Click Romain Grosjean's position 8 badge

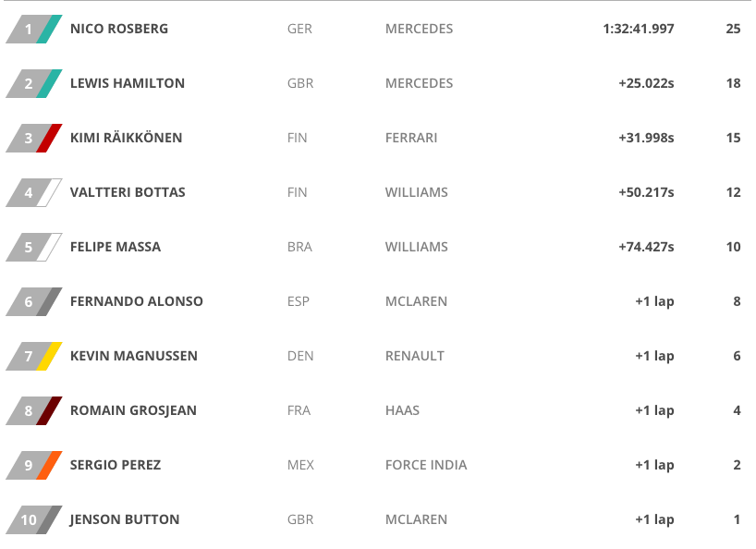[x=34, y=410]
